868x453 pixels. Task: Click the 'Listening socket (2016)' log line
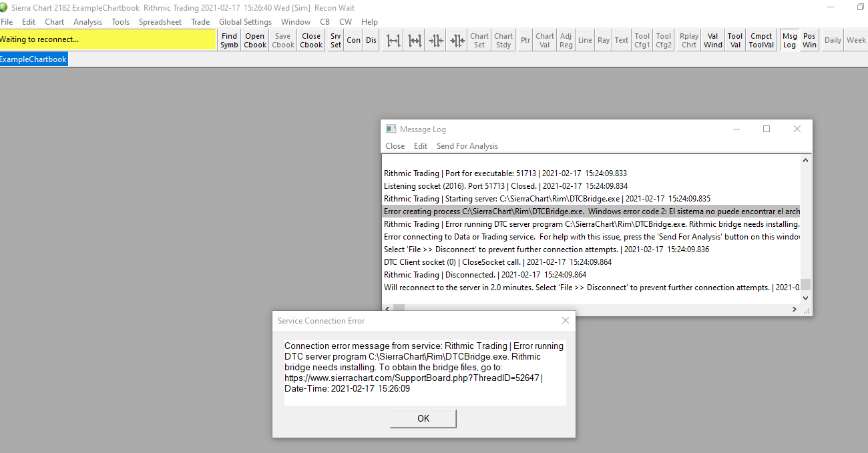(x=505, y=186)
